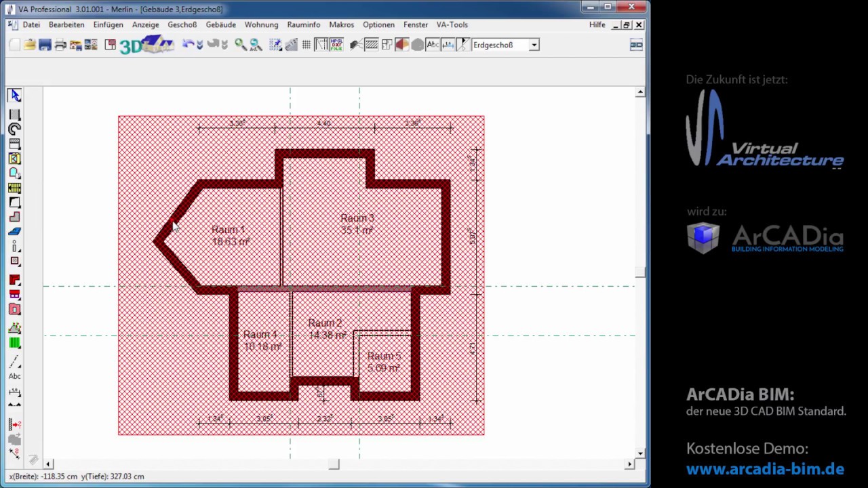Select the red roof tool in sidebar
This screenshot has height=488, width=868.
(15, 280)
